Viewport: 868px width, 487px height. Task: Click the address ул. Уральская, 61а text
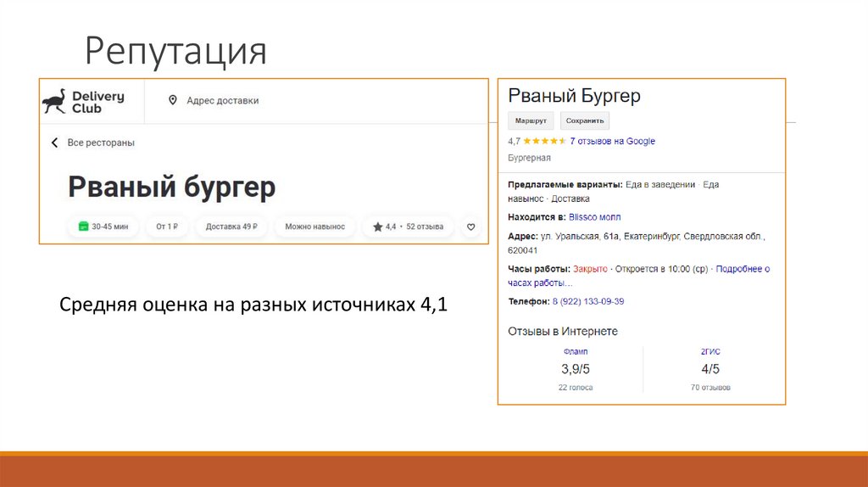580,236
